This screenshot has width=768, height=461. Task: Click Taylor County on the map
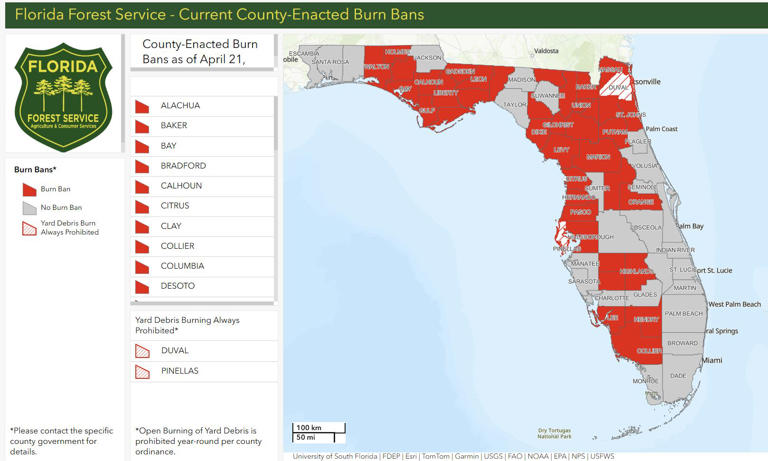514,104
